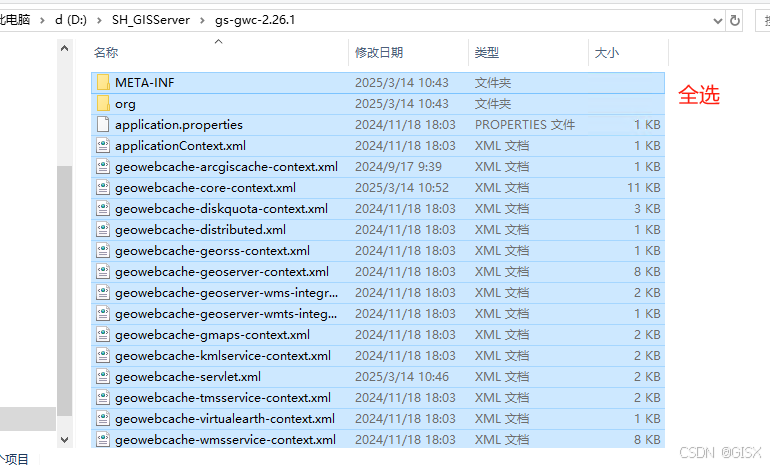Select geowebcache-arcgiscache-context.xml file name
770x466 pixels.
(x=226, y=167)
